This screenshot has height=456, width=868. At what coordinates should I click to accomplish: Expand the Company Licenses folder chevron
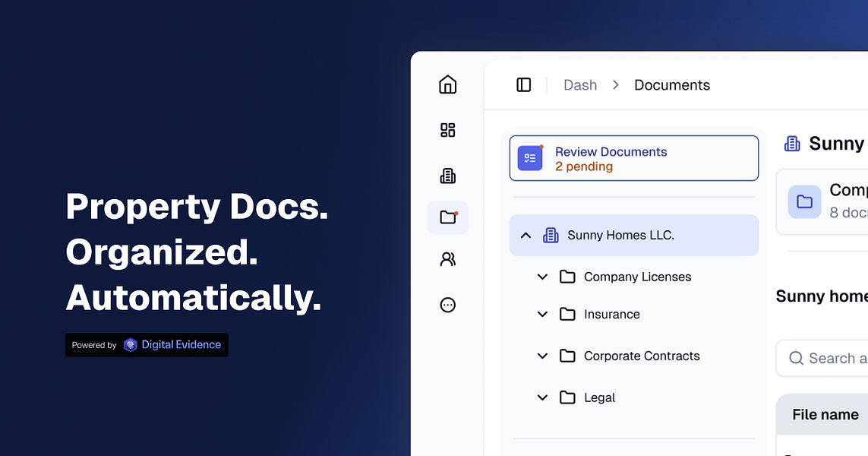point(542,277)
